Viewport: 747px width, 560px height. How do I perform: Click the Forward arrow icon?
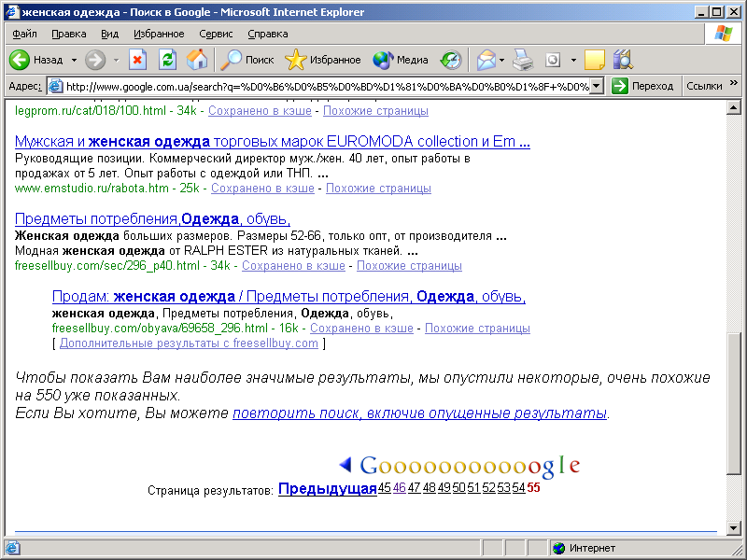[x=95, y=60]
